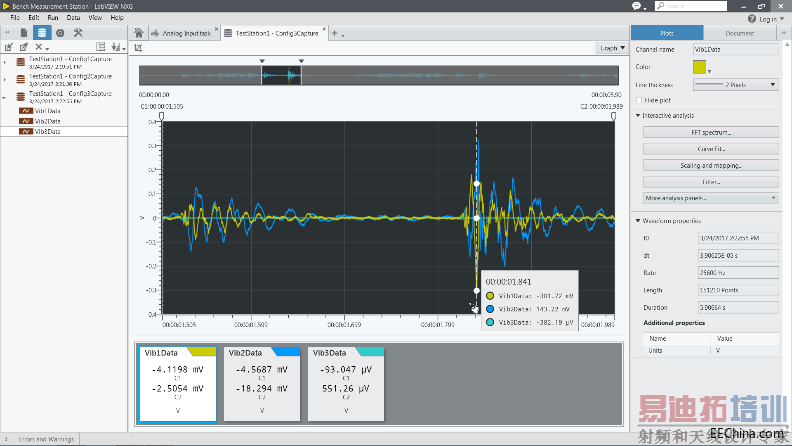Click the Filter button

pyautogui.click(x=711, y=182)
